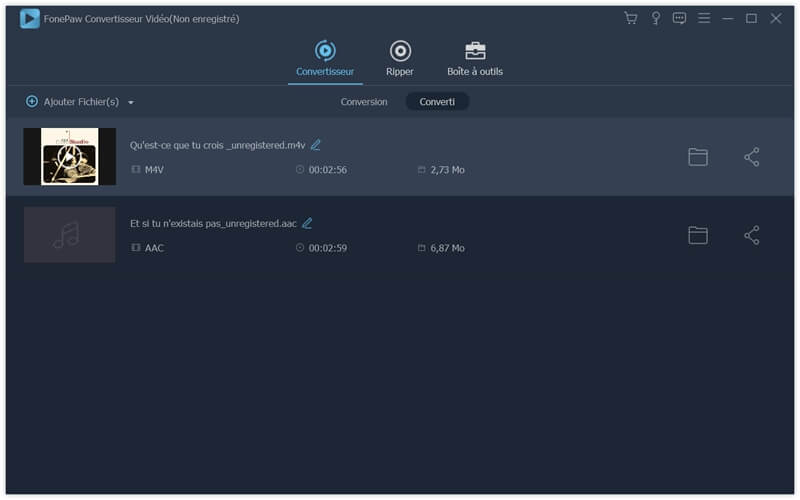Open folder for the M4V file
The height and width of the screenshot is (500, 800).
coord(698,157)
